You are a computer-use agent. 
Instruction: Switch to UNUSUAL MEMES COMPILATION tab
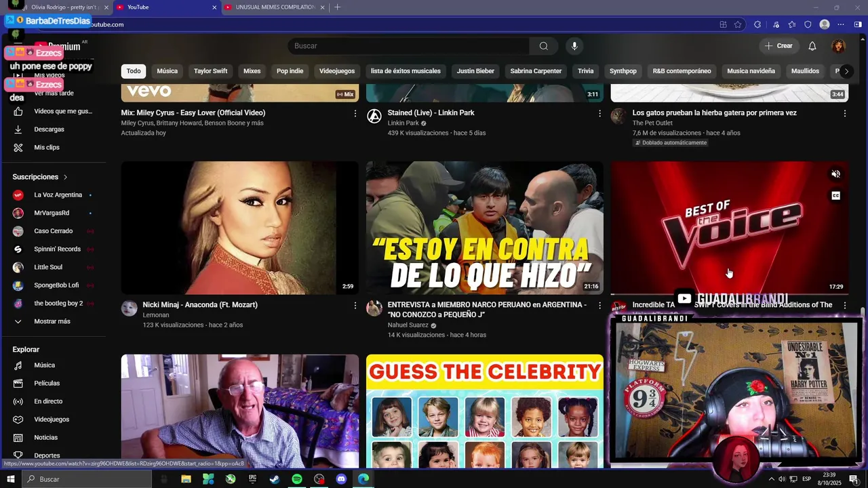pyautogui.click(x=275, y=7)
